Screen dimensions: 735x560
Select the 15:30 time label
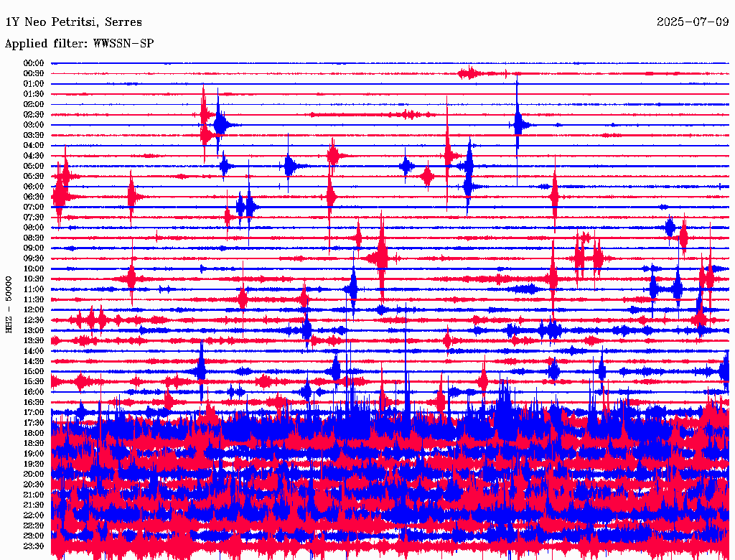point(34,382)
